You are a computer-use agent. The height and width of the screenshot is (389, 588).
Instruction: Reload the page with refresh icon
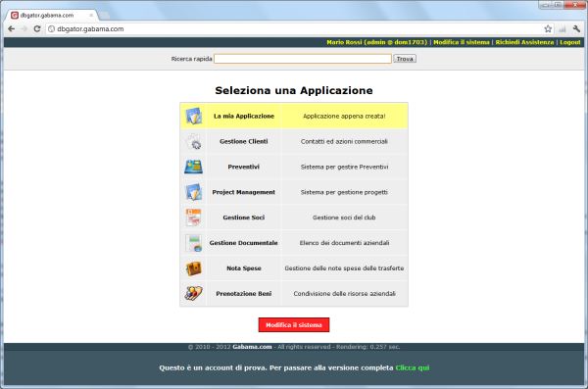click(37, 28)
